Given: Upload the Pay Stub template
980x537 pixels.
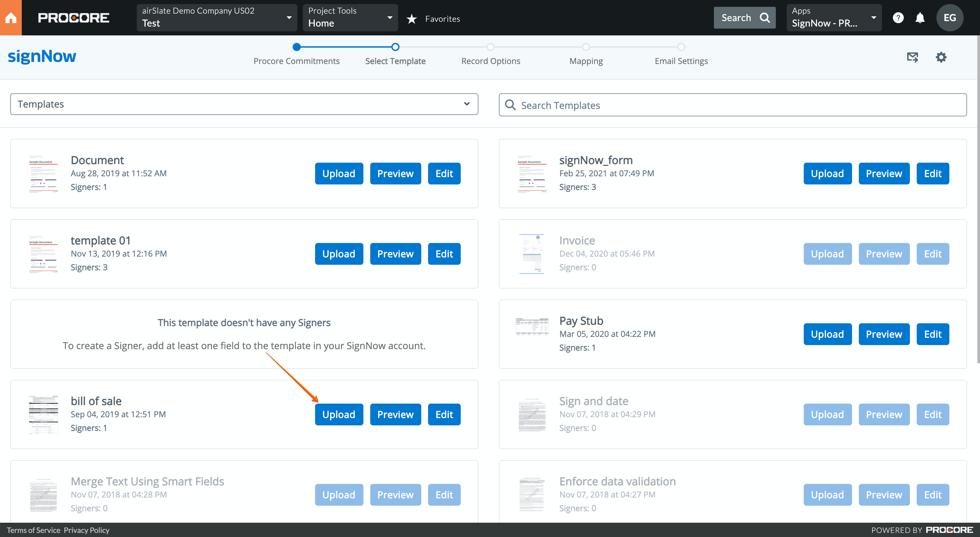Looking at the screenshot, I should point(827,334).
